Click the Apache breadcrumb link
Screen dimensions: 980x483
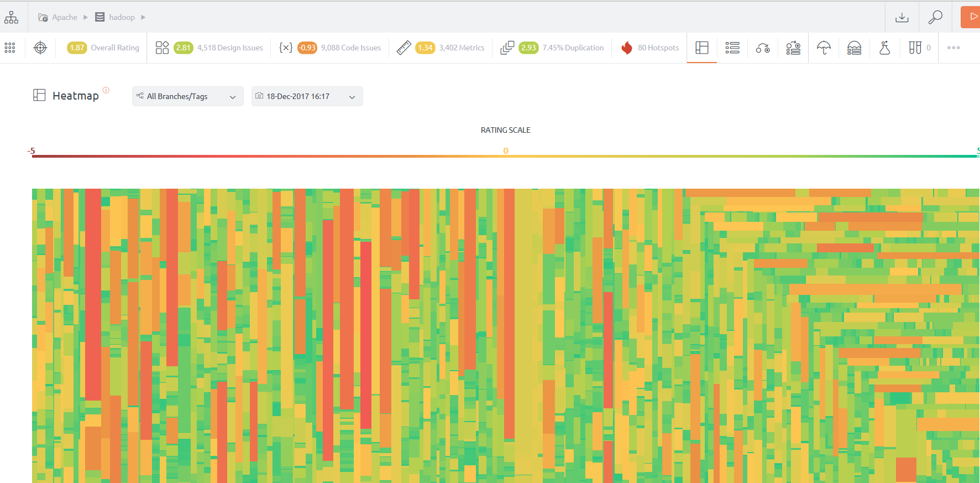64,17
